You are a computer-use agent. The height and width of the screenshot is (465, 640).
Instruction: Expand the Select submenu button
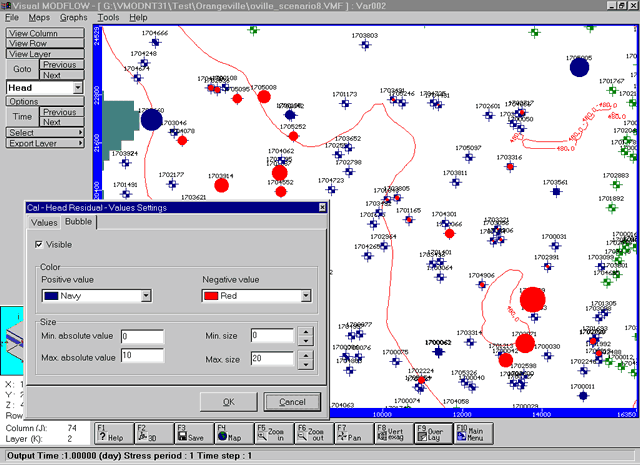point(45,133)
